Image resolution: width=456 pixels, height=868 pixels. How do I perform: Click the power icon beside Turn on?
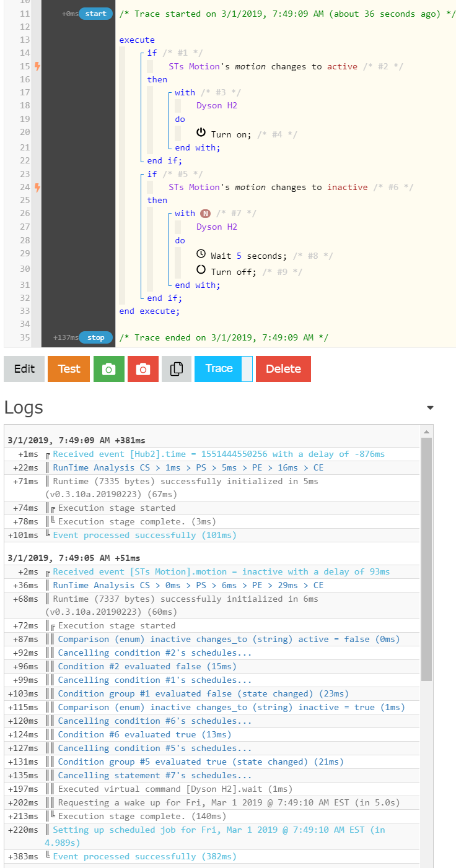201,133
